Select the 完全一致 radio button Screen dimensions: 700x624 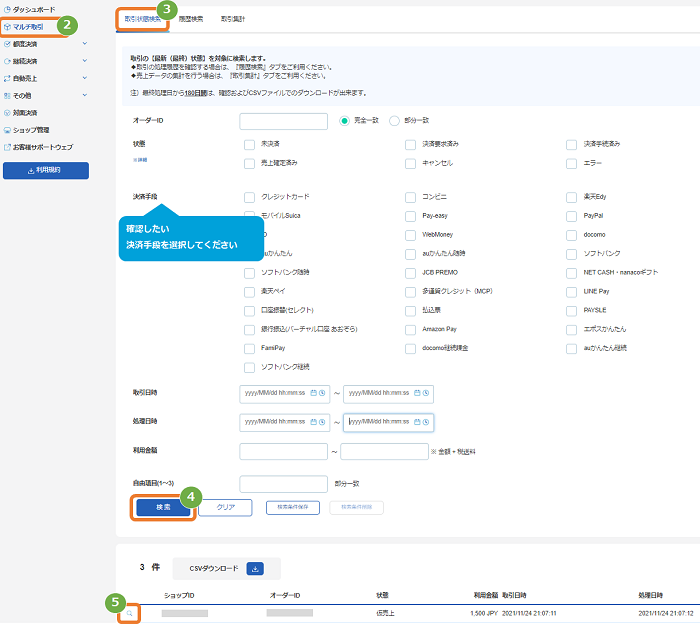coord(344,121)
